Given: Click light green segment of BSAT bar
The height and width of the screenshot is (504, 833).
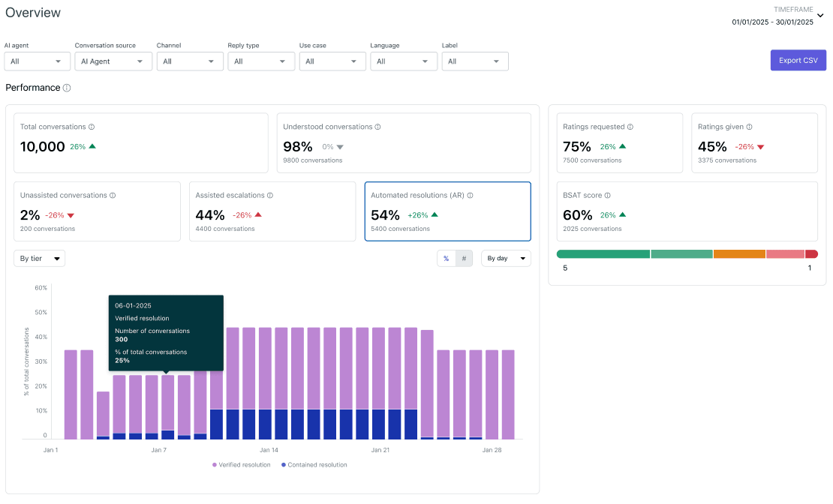Looking at the screenshot, I should click(681, 254).
